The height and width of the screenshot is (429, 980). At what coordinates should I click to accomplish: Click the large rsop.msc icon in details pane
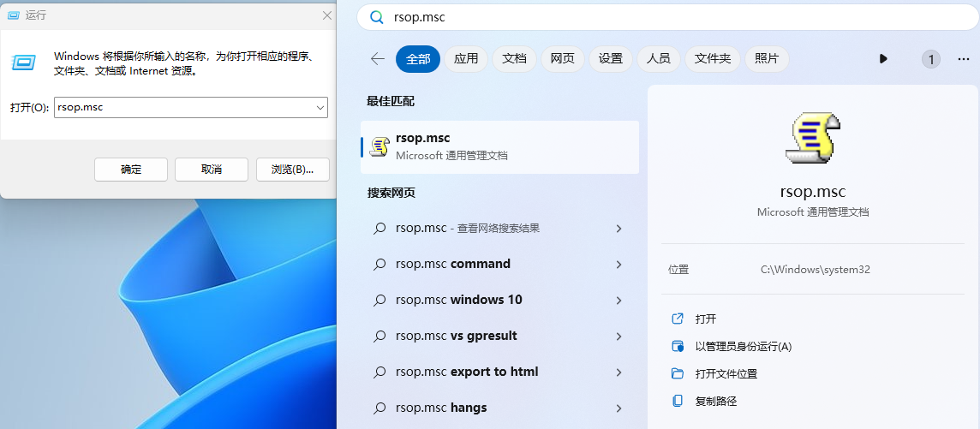tap(812, 138)
